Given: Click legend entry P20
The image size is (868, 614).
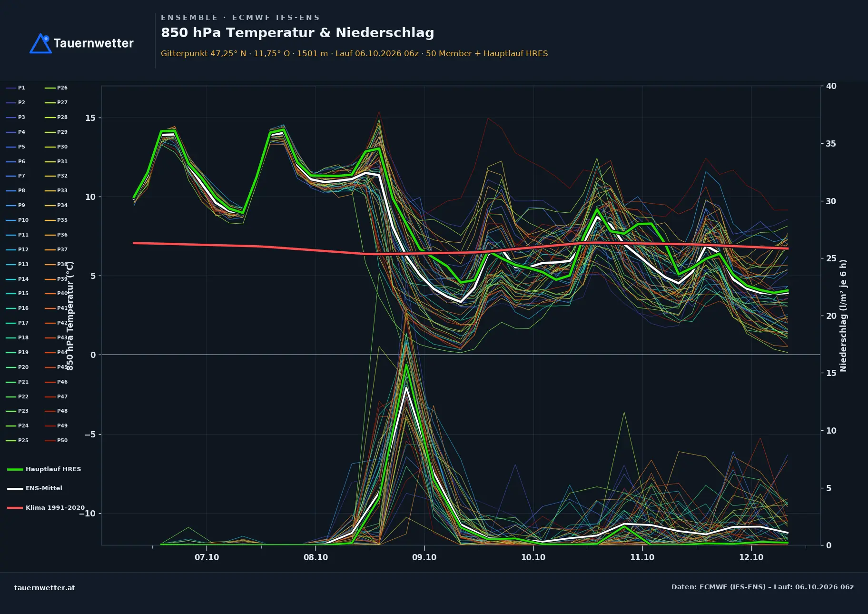Looking at the screenshot, I should (17, 367).
